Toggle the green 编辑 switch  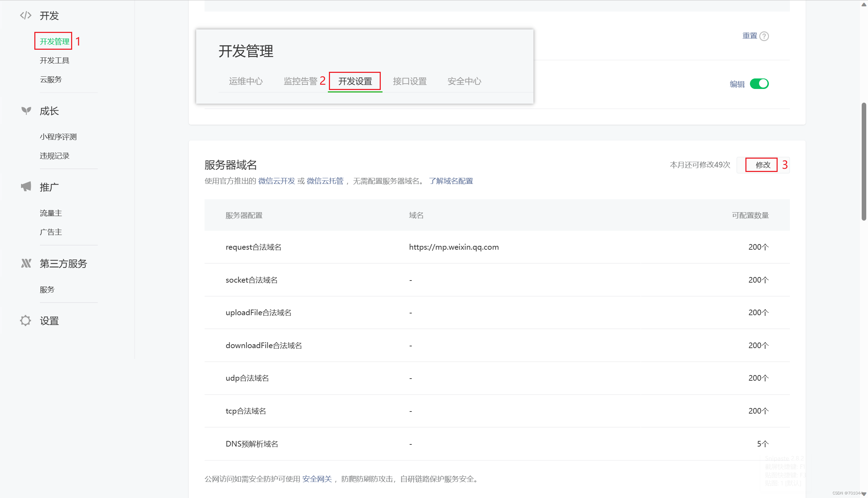759,84
